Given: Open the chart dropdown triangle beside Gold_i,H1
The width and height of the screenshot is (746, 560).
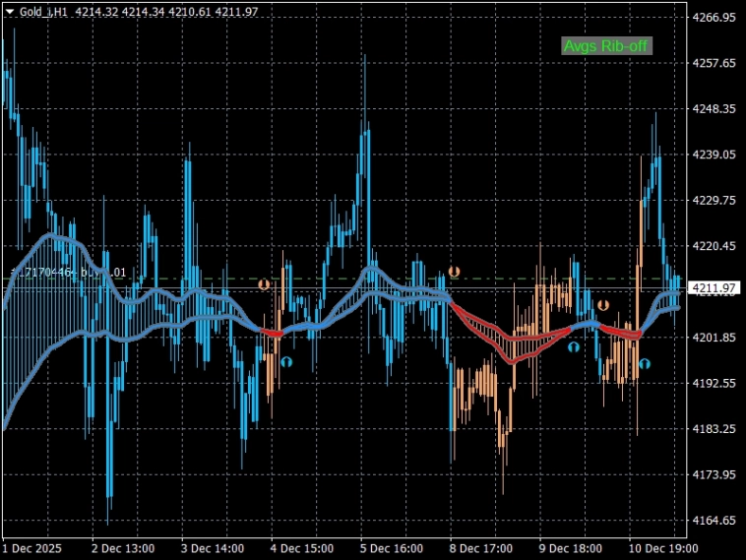Looking at the screenshot, I should click(x=9, y=12).
